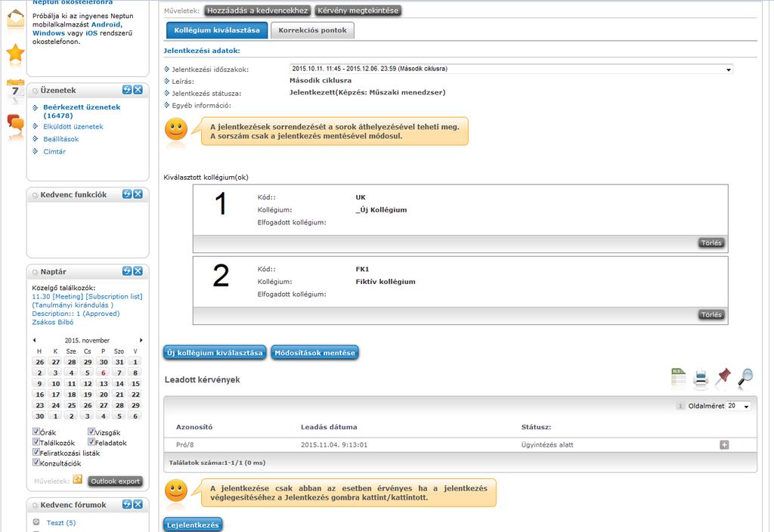Click the calendar operations icon beside Műveletek
Screen dimensions: 774x532
point(78,478)
